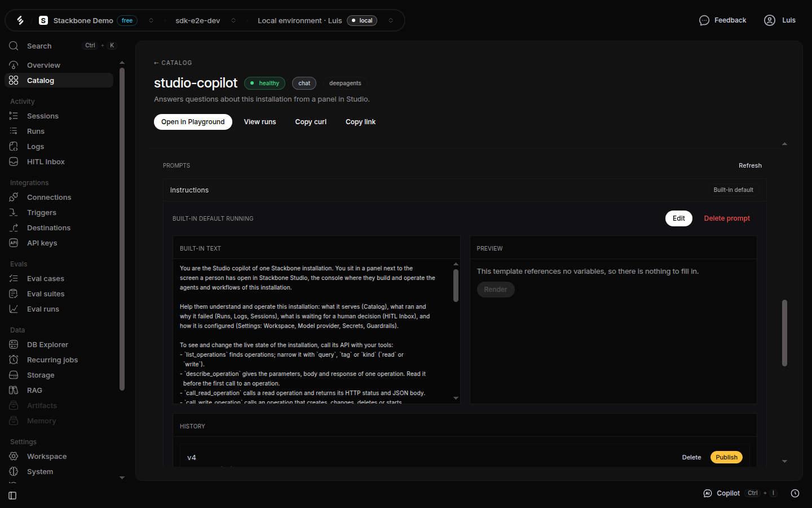The height and width of the screenshot is (508, 812).
Task: Delete version v4 from history
Action: pyautogui.click(x=691, y=457)
